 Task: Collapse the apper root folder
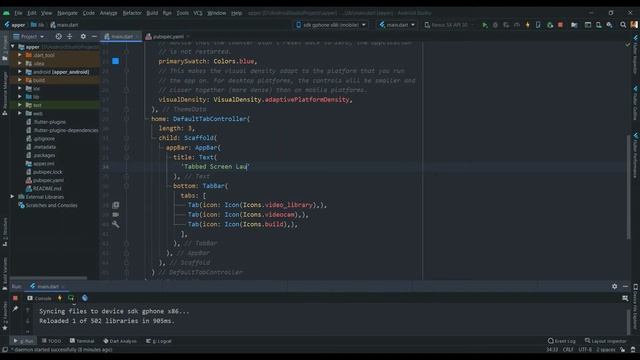(13, 47)
